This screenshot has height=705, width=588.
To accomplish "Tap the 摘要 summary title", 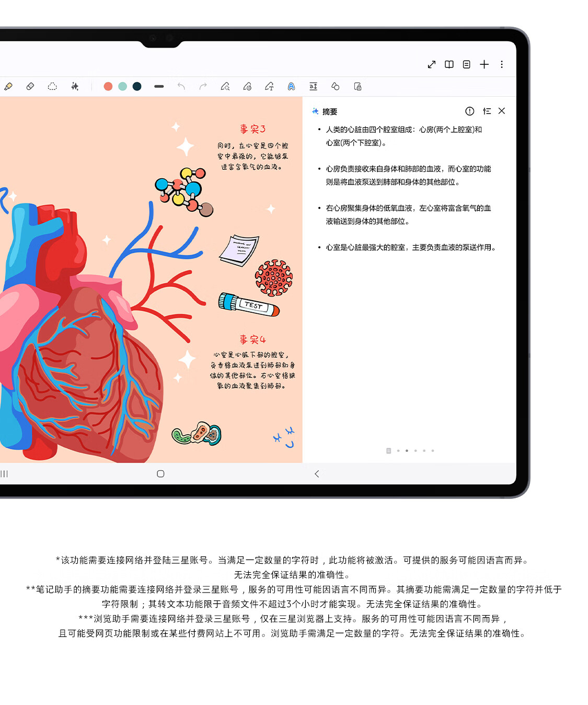I will tap(330, 111).
